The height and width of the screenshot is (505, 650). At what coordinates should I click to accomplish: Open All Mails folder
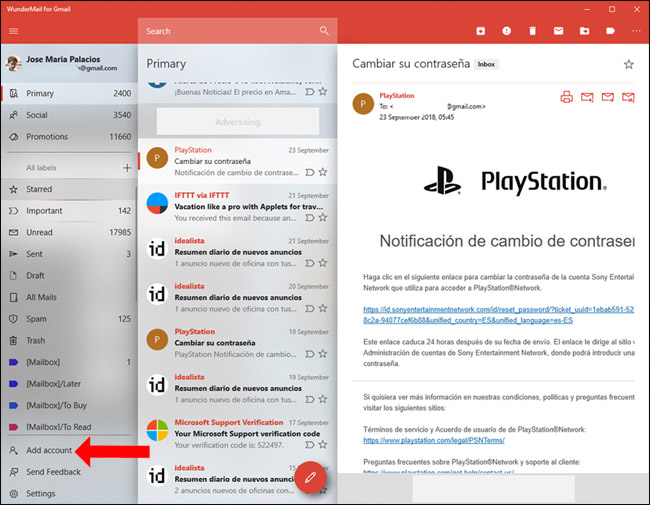click(69, 297)
